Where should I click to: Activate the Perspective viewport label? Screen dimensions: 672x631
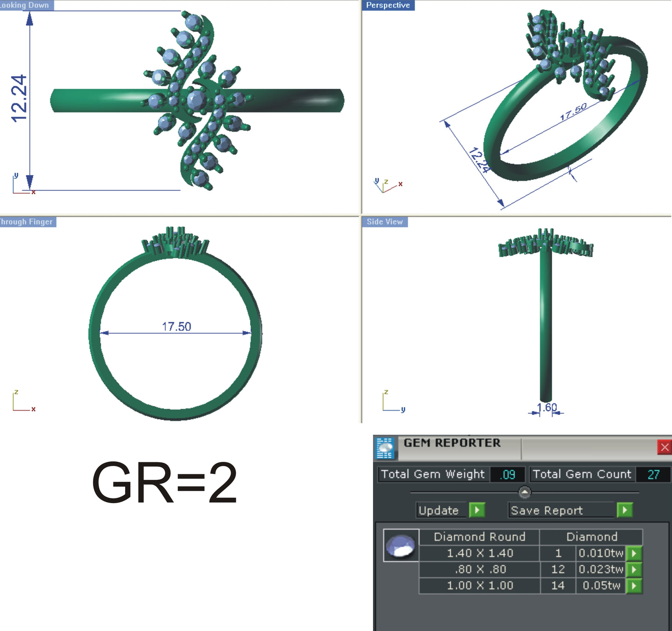tap(388, 5)
